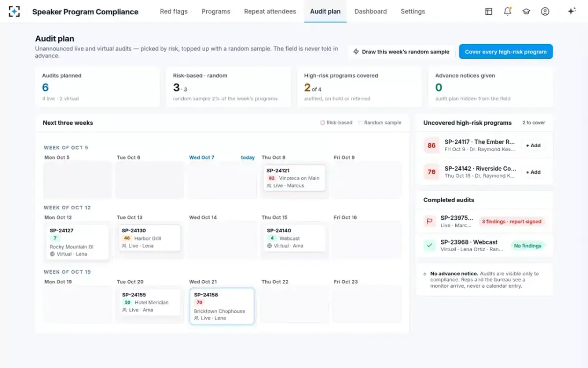The height and width of the screenshot is (368, 588).
Task: Open audit card SP-24155 Hotel Meridian
Action: 149,302
